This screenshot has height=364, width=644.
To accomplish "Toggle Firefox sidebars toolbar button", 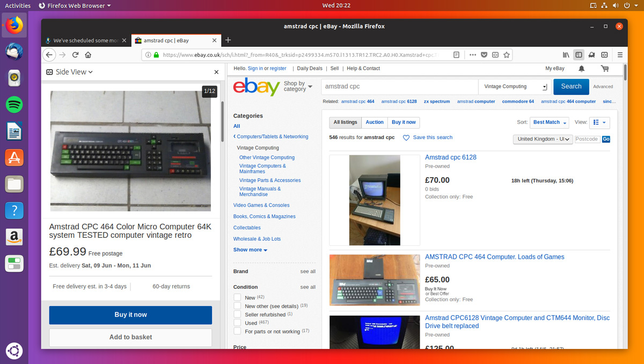I will (579, 55).
